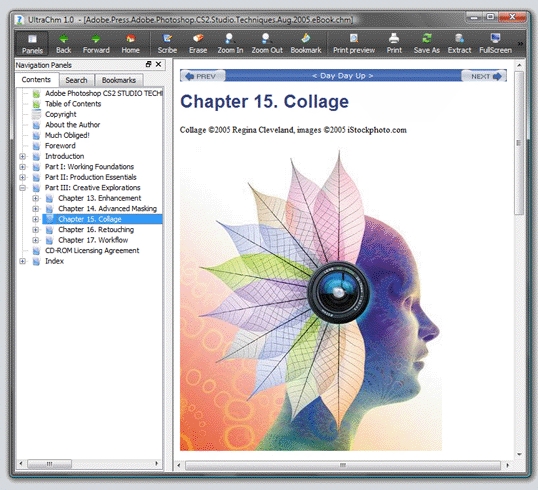Expand Chapter 16. Retouching node
Screen dimensions: 538x490
coord(35,230)
